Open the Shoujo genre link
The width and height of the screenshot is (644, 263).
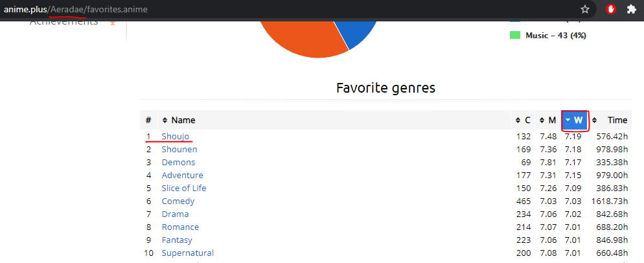tap(176, 136)
